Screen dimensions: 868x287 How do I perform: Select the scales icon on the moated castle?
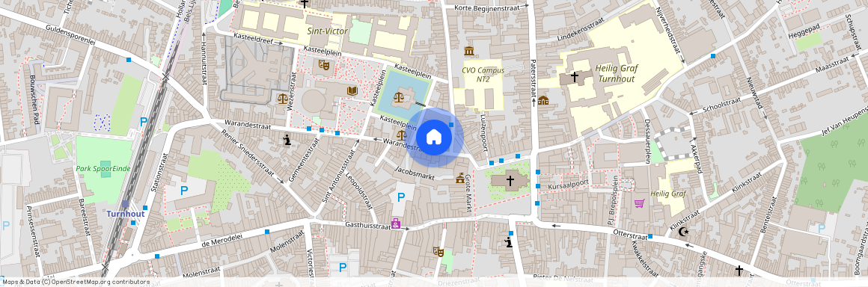[x=398, y=97]
